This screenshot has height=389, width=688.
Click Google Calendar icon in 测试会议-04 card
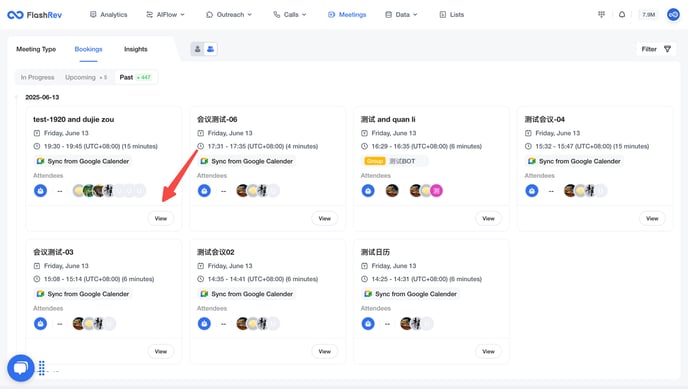(532, 161)
